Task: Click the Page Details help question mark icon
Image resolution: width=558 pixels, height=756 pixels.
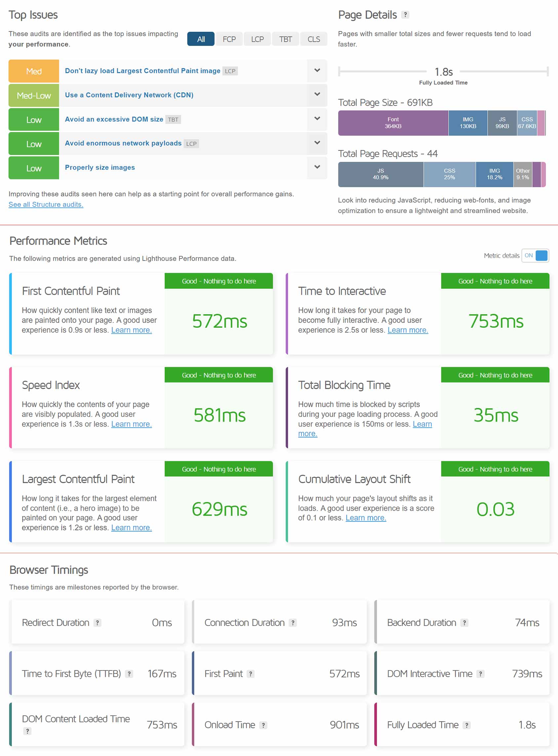Action: point(405,15)
